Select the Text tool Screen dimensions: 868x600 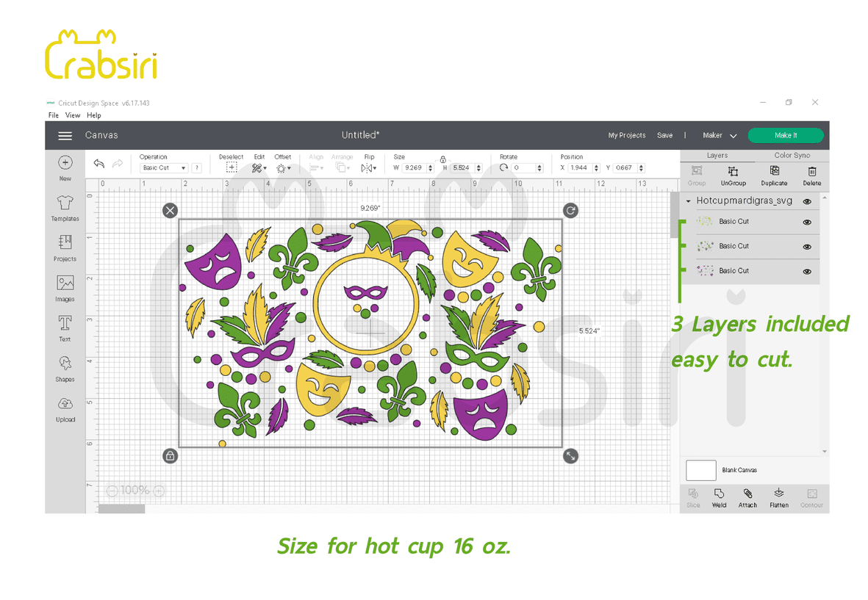coord(65,324)
